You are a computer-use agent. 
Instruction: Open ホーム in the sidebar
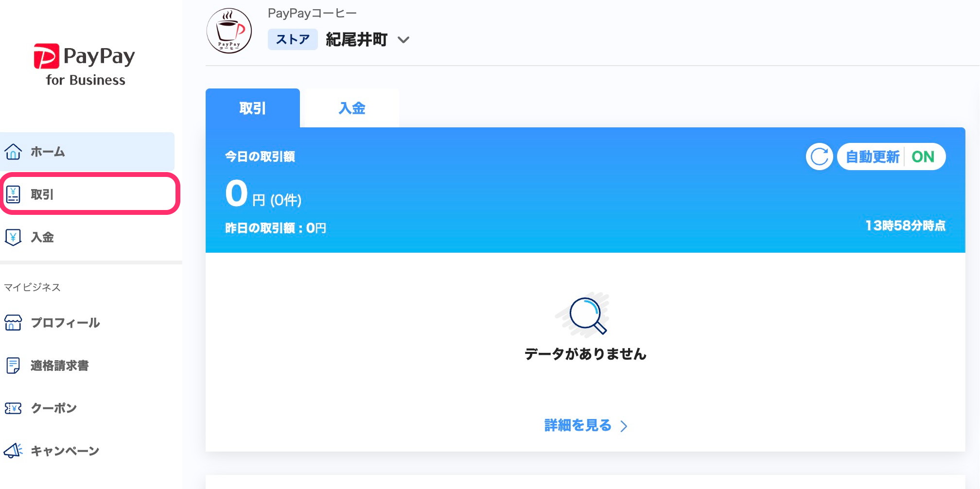pyautogui.click(x=87, y=152)
